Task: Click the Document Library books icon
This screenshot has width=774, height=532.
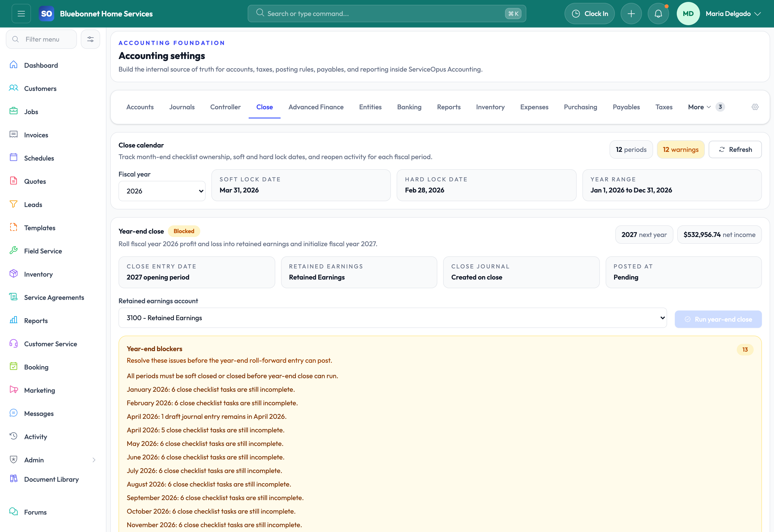Action: tap(13, 479)
